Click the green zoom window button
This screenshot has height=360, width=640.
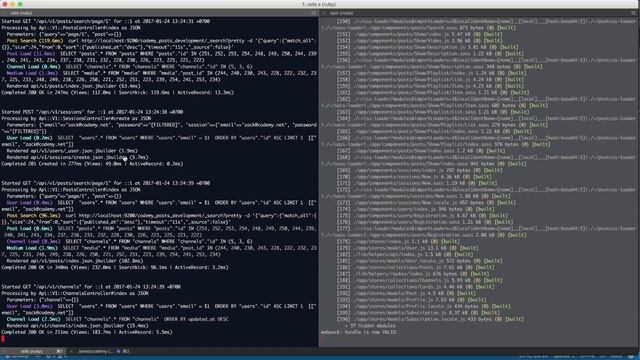pyautogui.click(x=20, y=4)
